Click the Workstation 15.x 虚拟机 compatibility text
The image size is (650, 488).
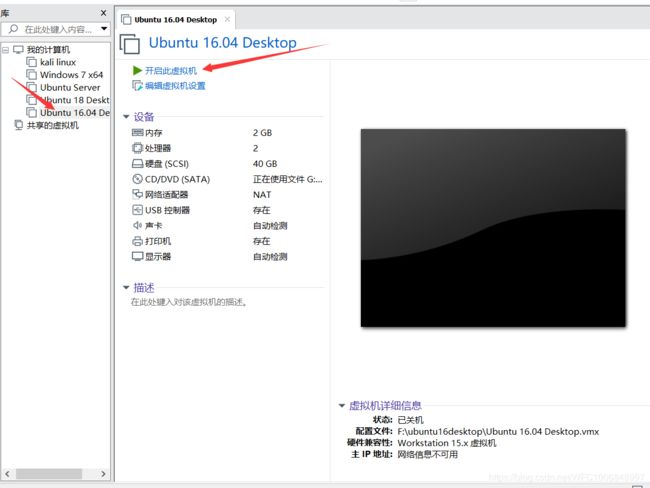coord(446,443)
